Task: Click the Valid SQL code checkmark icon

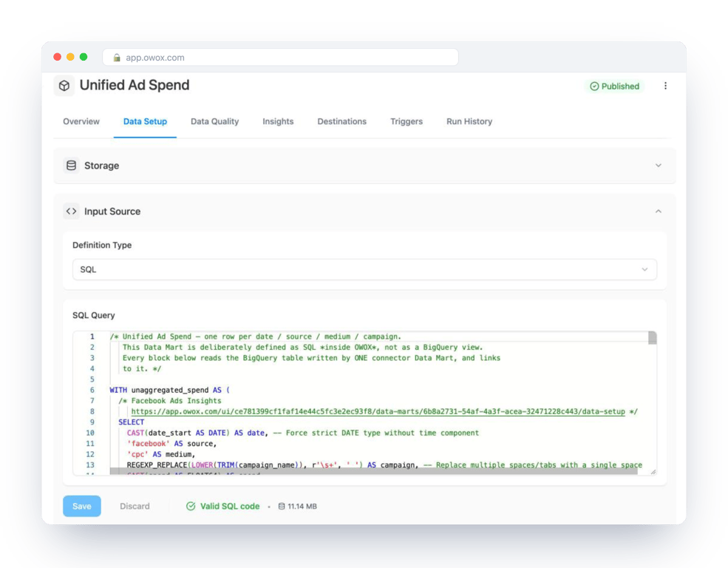Action: [x=191, y=506]
